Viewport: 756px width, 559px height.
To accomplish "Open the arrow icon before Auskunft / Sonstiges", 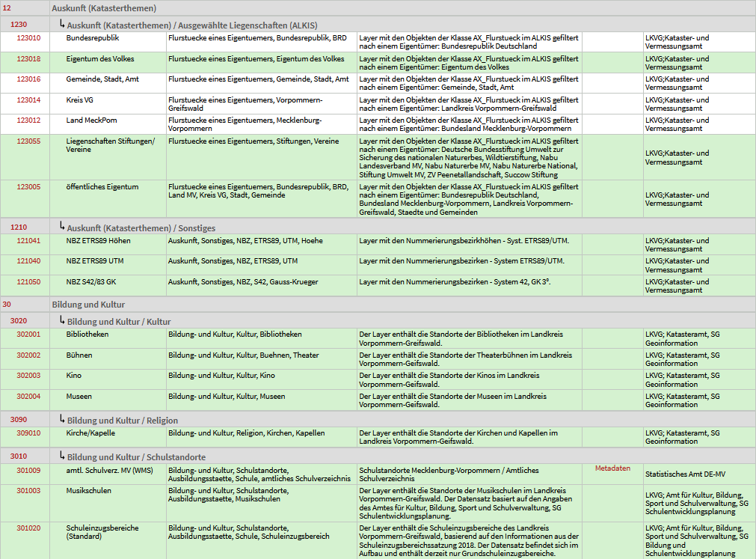I will pyautogui.click(x=62, y=226).
